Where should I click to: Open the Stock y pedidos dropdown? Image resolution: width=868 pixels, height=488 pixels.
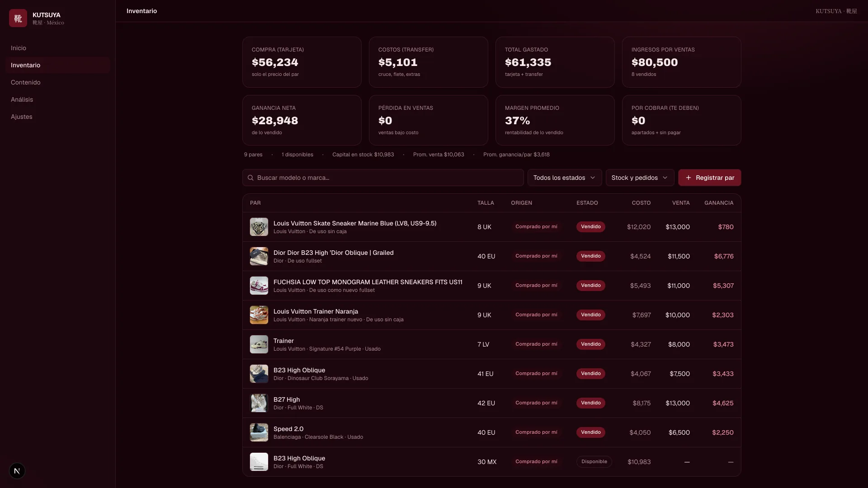640,178
